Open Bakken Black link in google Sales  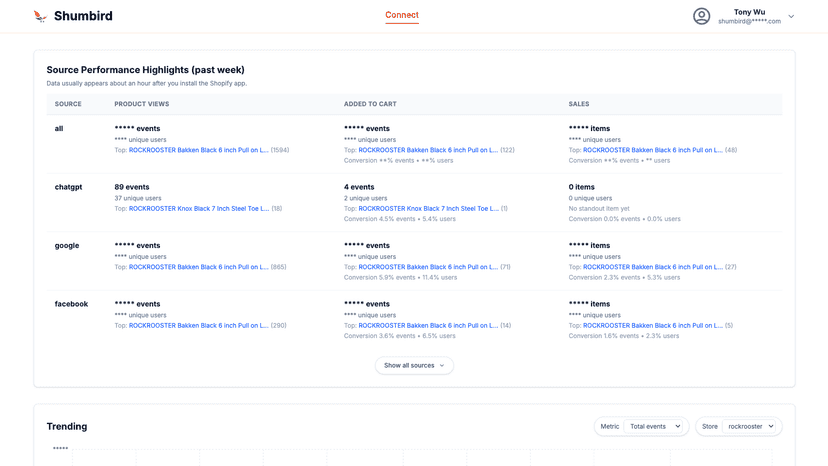pyautogui.click(x=653, y=267)
